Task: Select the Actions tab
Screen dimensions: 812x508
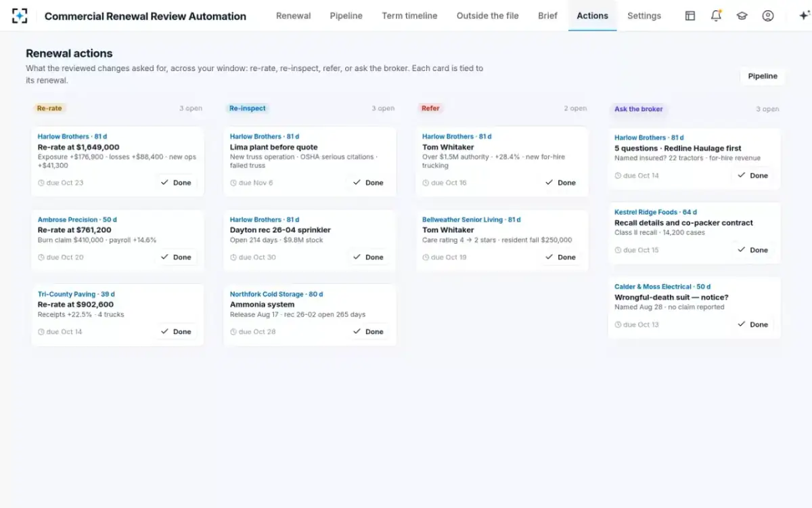Action: coord(592,16)
